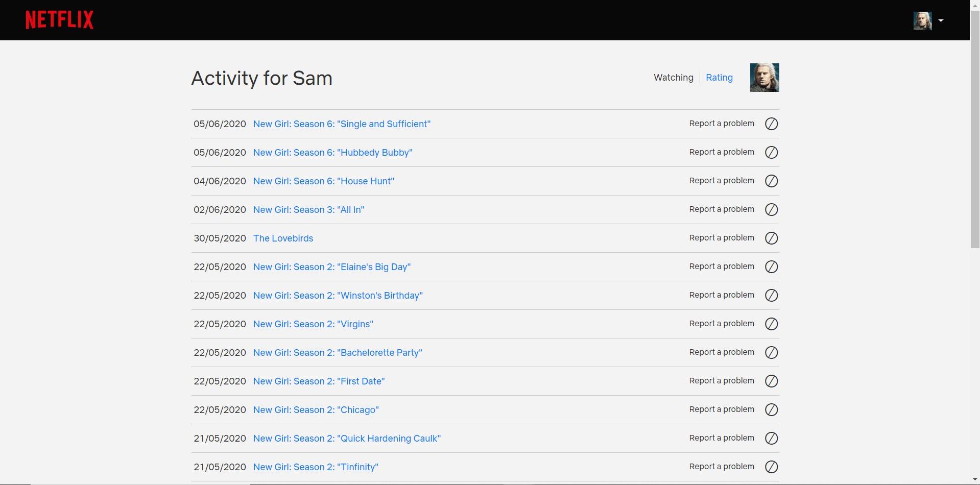This screenshot has height=485, width=980.
Task: Open the profile dropdown arrow in header
Action: pos(941,20)
